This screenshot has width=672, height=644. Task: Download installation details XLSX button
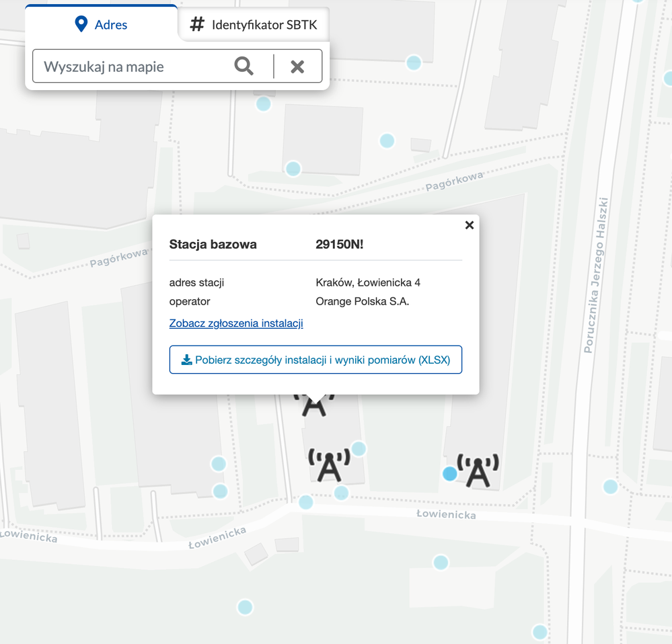(x=315, y=360)
